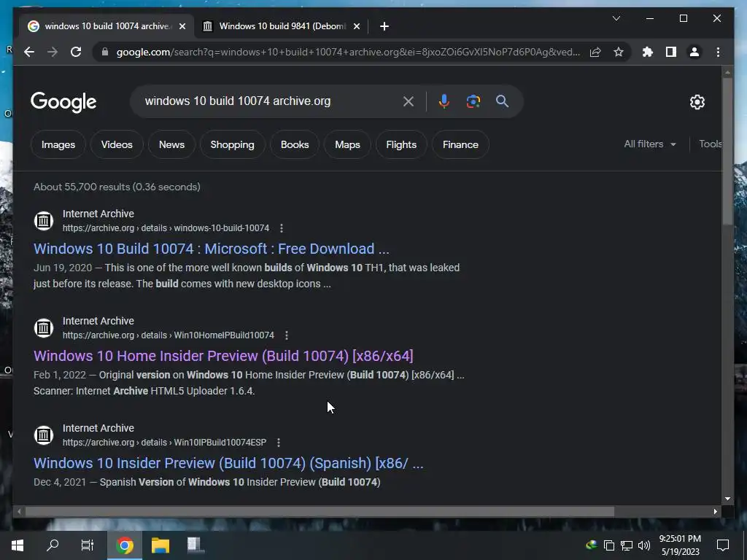Click the Win10HomeIPBuild10074 archive.org URL

click(169, 335)
